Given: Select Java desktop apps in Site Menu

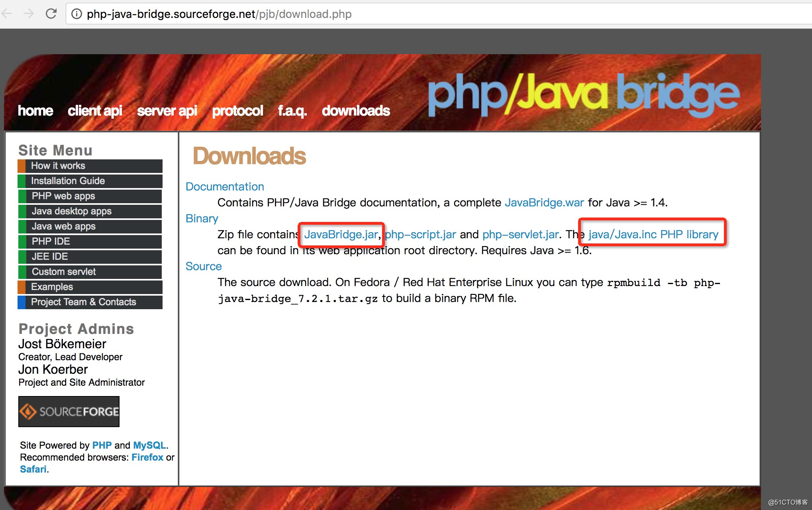Looking at the screenshot, I should coord(90,211).
